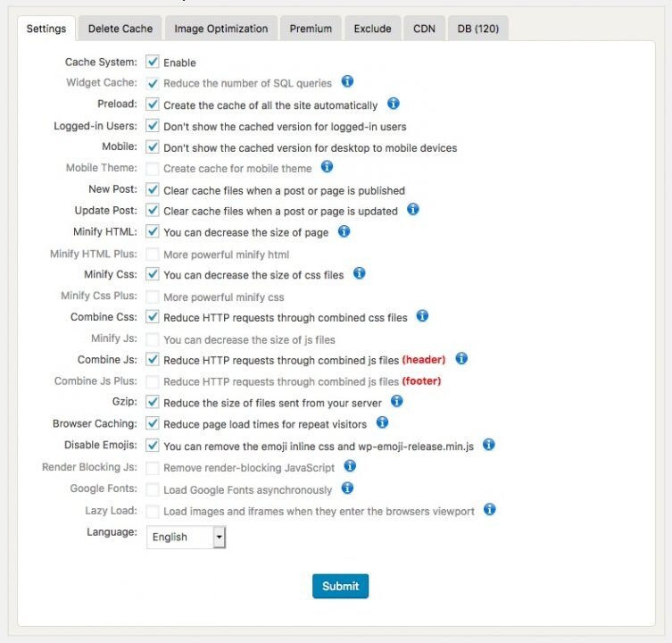The image size is (672, 643).
Task: Select the Exclude tab
Action: click(372, 29)
